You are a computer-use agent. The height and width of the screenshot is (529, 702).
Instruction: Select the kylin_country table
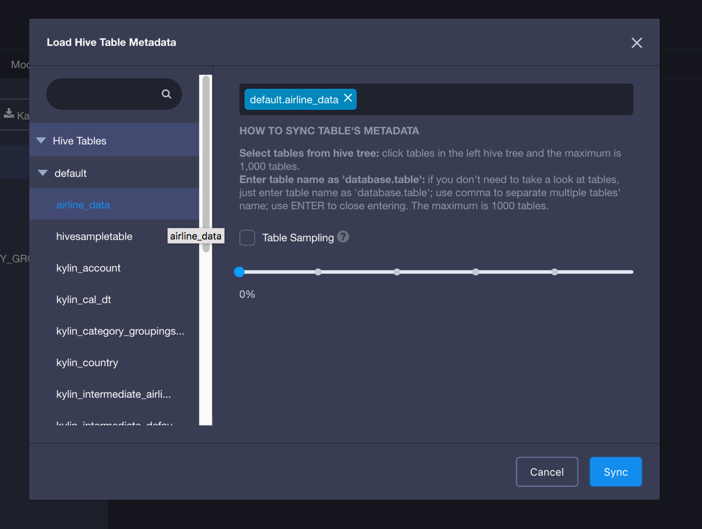87,363
